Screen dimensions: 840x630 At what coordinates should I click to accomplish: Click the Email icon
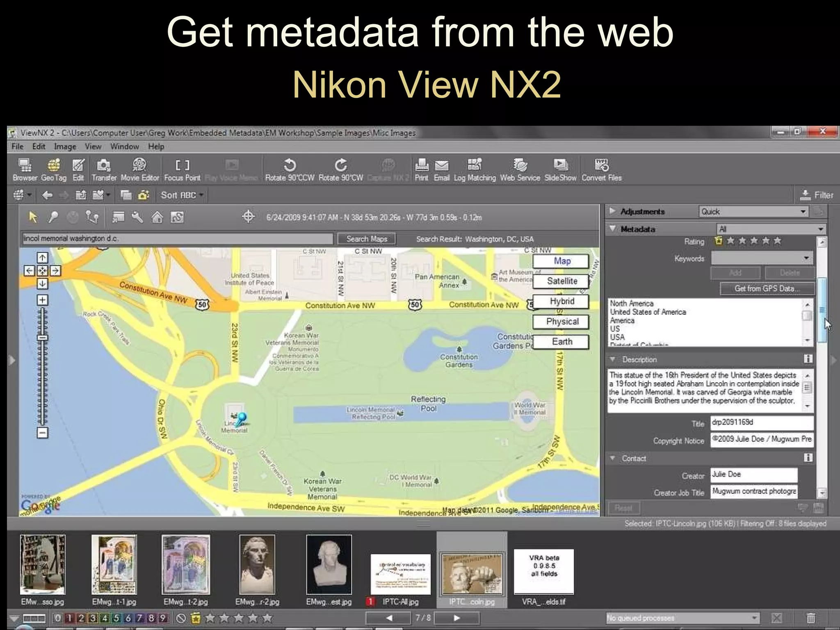coord(441,170)
